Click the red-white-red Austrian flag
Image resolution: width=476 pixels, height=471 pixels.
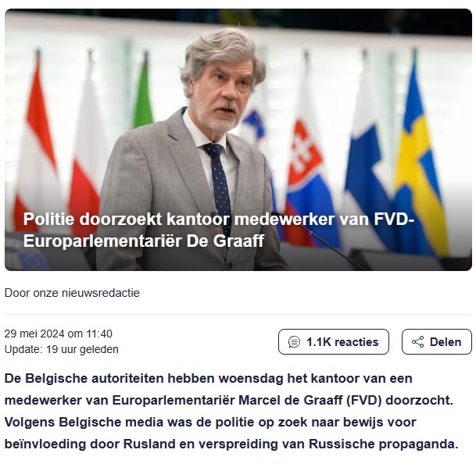click(x=38, y=145)
